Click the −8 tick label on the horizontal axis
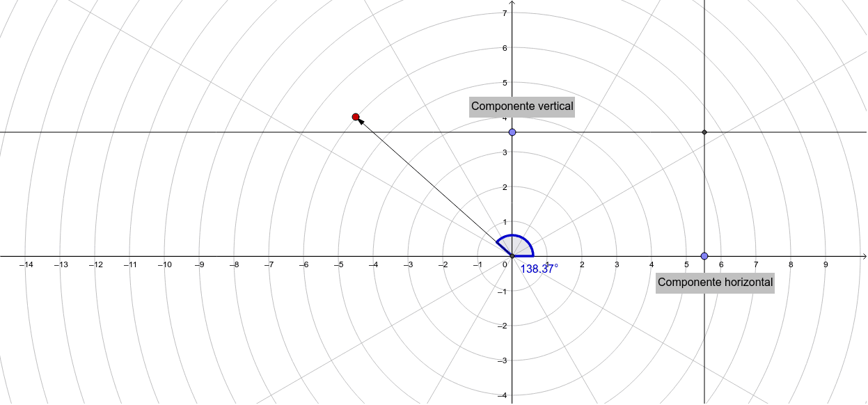Image resolution: width=868 pixels, height=405 pixels. click(x=234, y=264)
